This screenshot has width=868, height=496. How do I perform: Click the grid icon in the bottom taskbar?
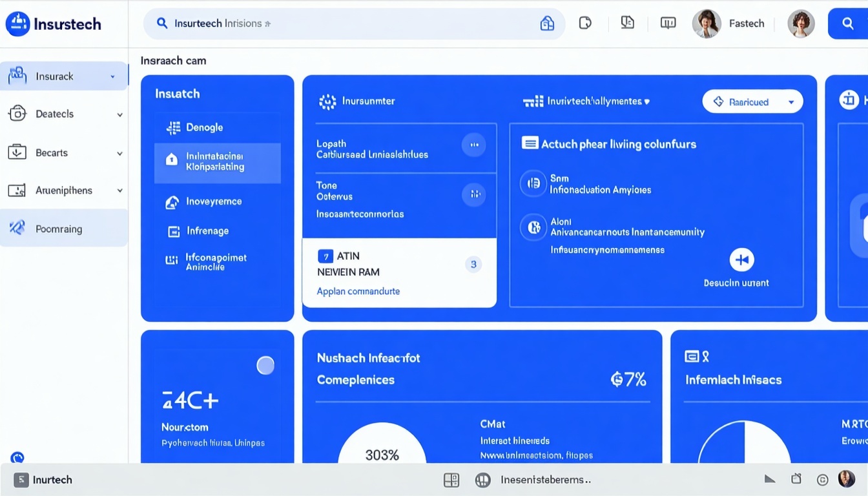(451, 480)
